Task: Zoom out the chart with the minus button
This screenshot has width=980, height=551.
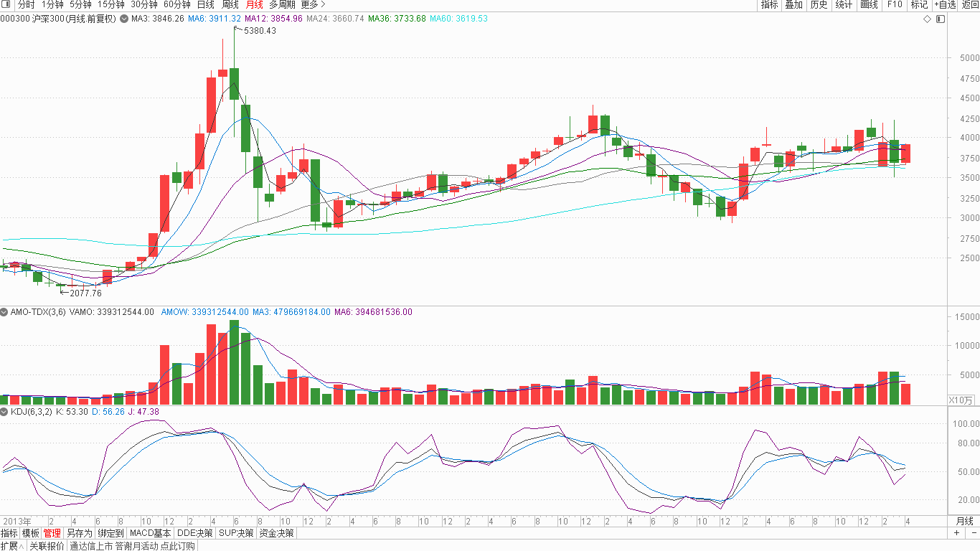Action: tap(973, 533)
